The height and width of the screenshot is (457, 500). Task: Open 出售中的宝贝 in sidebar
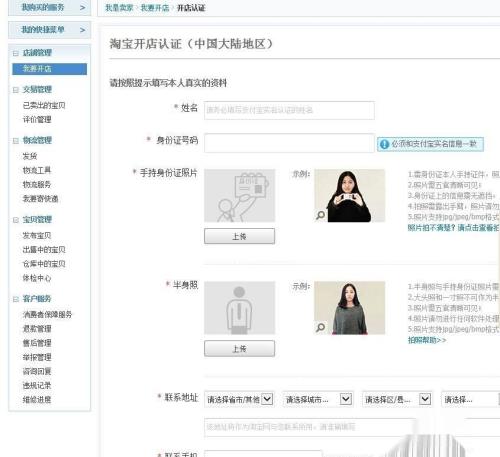tap(44, 250)
